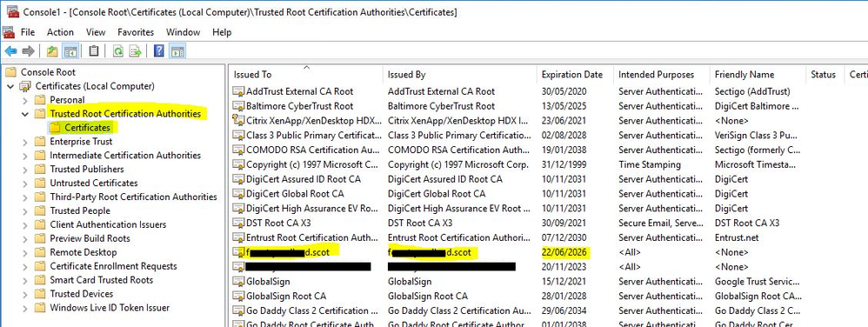This screenshot has width=868, height=327.
Task: Sort by the Friendly Name column header
Action: (758, 75)
